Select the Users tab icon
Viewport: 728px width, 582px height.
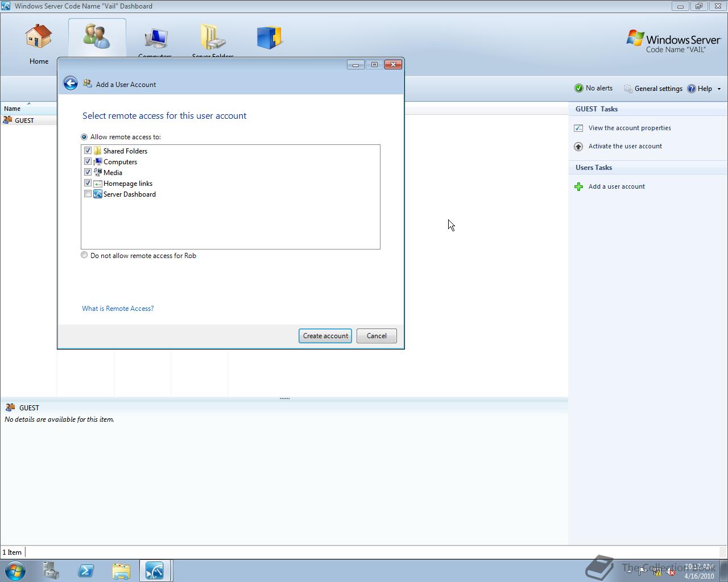point(97,36)
